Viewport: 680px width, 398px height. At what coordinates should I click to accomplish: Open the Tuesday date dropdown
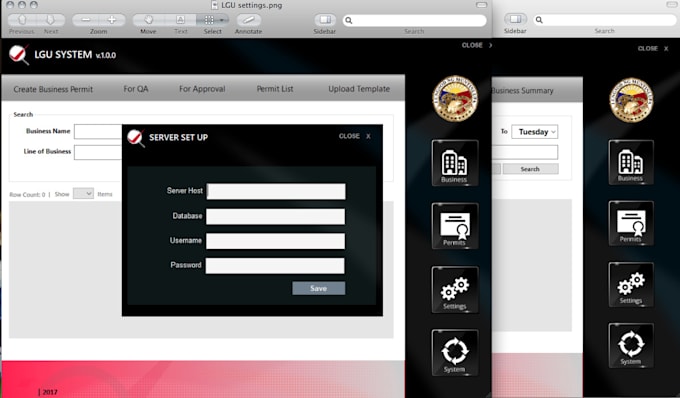535,132
